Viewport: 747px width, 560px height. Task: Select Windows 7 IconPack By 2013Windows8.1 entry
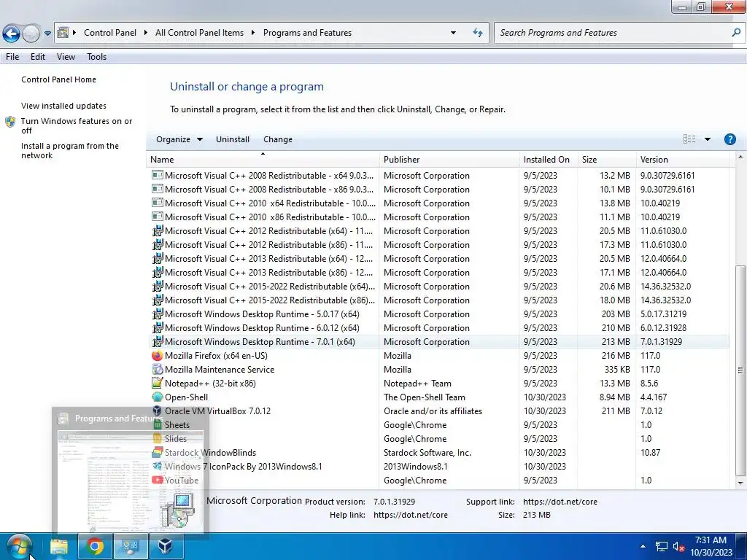(438, 467)
